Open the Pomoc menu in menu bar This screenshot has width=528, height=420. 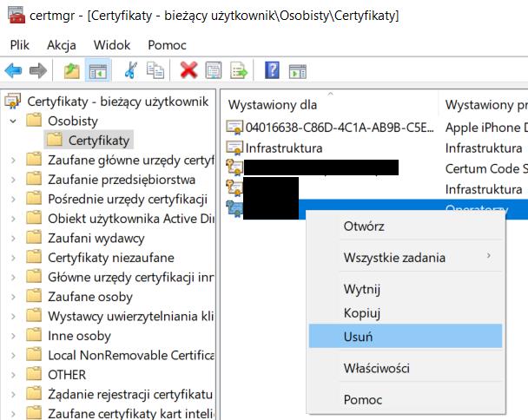[x=167, y=45]
